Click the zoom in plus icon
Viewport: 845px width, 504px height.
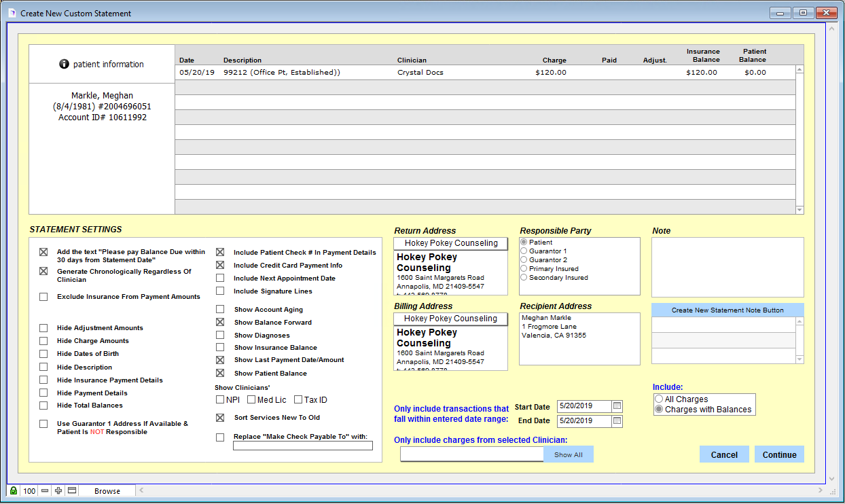coord(58,491)
